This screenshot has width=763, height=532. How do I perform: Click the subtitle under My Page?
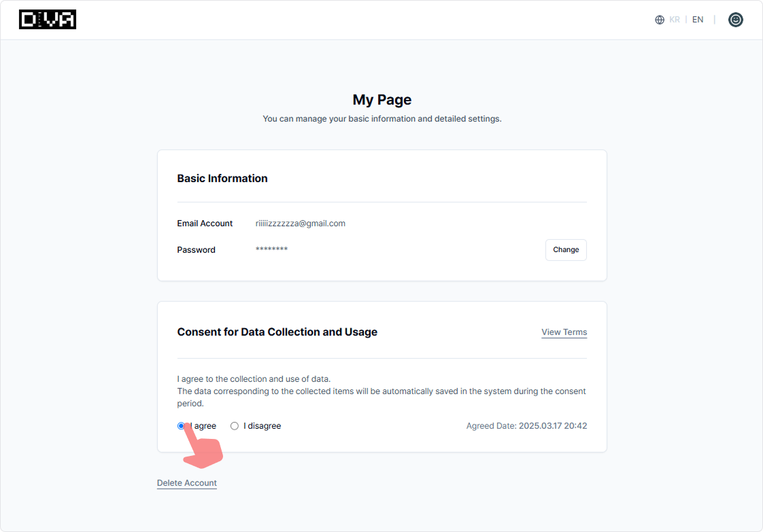click(x=381, y=119)
